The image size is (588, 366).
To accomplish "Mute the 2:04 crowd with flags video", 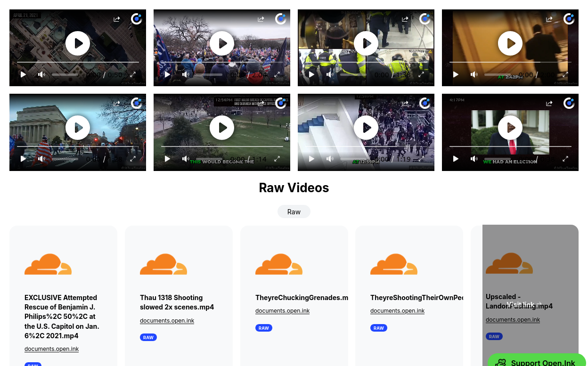I will coord(186,74).
